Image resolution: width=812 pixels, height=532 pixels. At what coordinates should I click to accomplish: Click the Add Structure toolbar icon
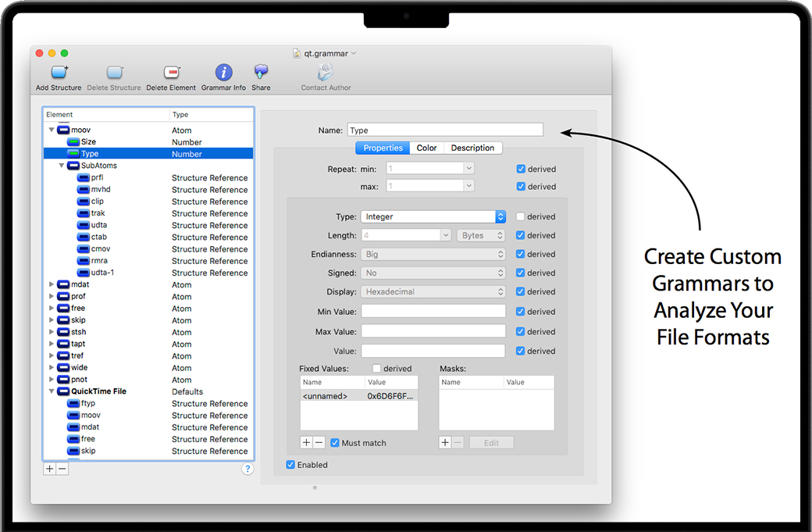point(59,73)
